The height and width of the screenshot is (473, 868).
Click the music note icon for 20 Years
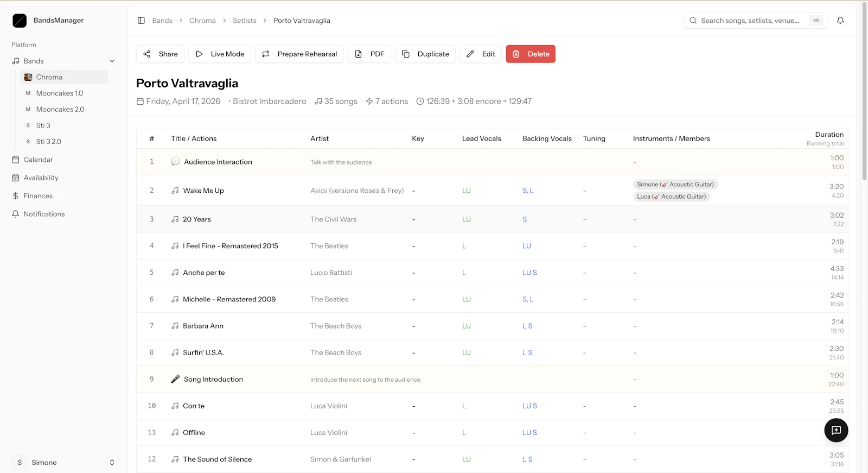pyautogui.click(x=175, y=219)
